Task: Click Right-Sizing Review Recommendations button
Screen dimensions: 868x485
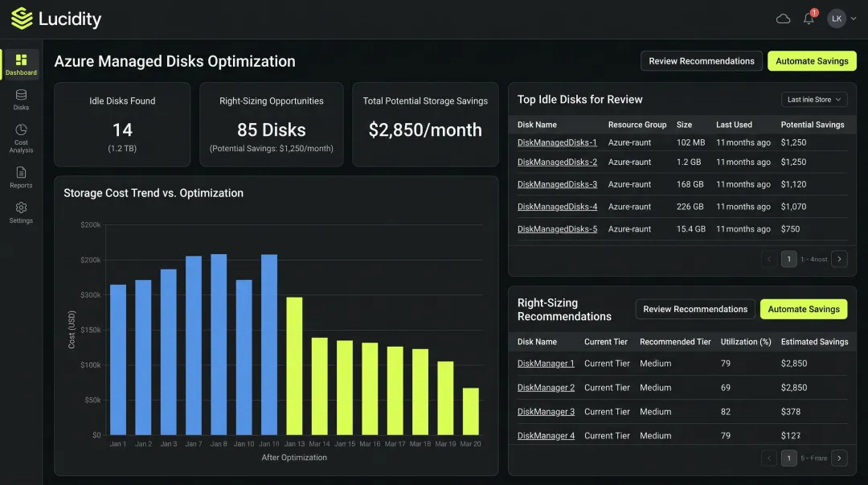Action: click(x=695, y=310)
